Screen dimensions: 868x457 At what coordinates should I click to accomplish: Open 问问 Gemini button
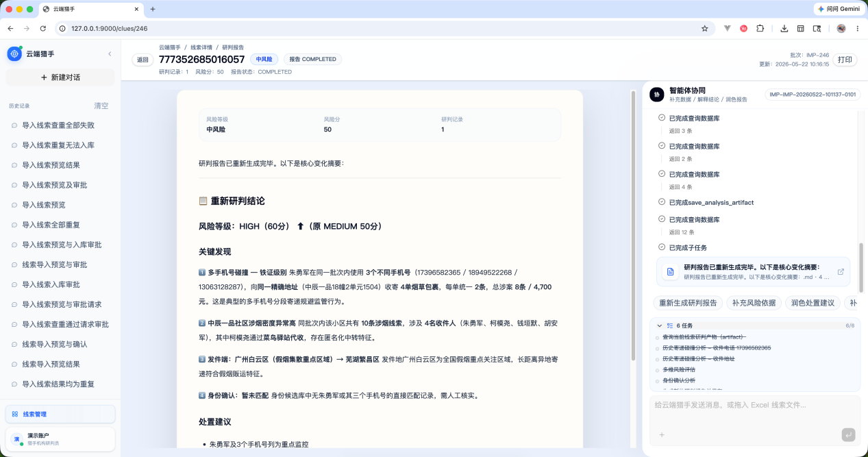(839, 9)
